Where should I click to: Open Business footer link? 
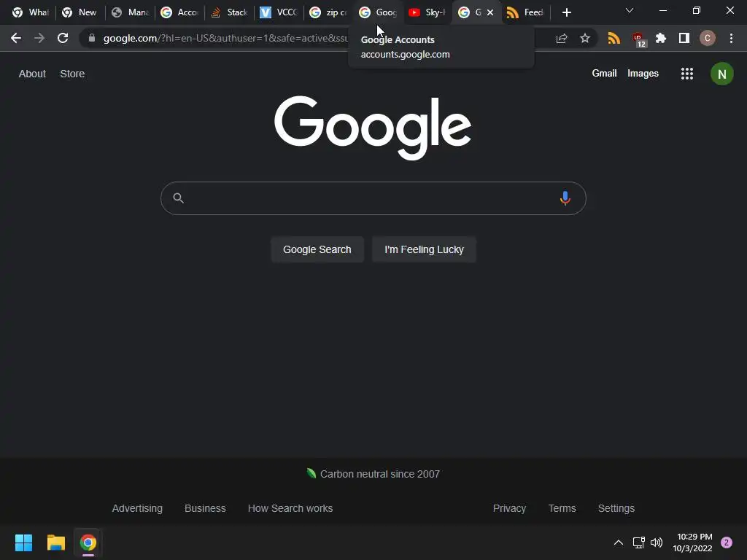pos(205,508)
